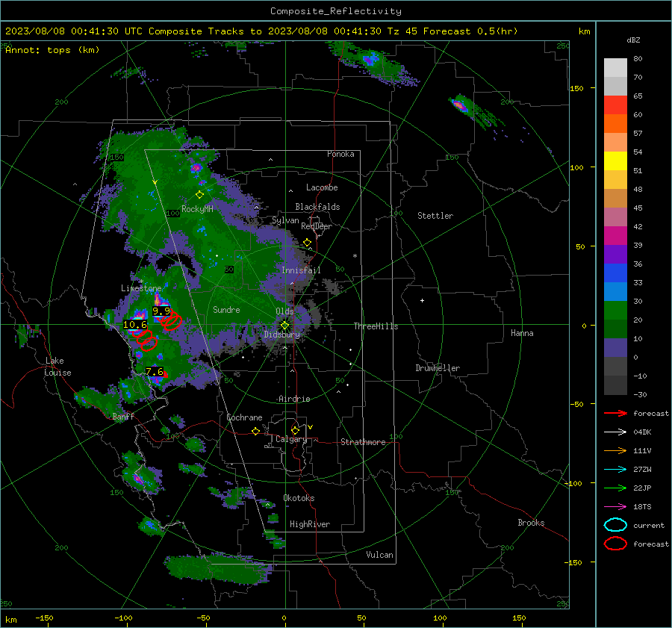The height and width of the screenshot is (628, 672).
Task: Click the red forecast ellipses near 9.9
Action: click(x=170, y=320)
